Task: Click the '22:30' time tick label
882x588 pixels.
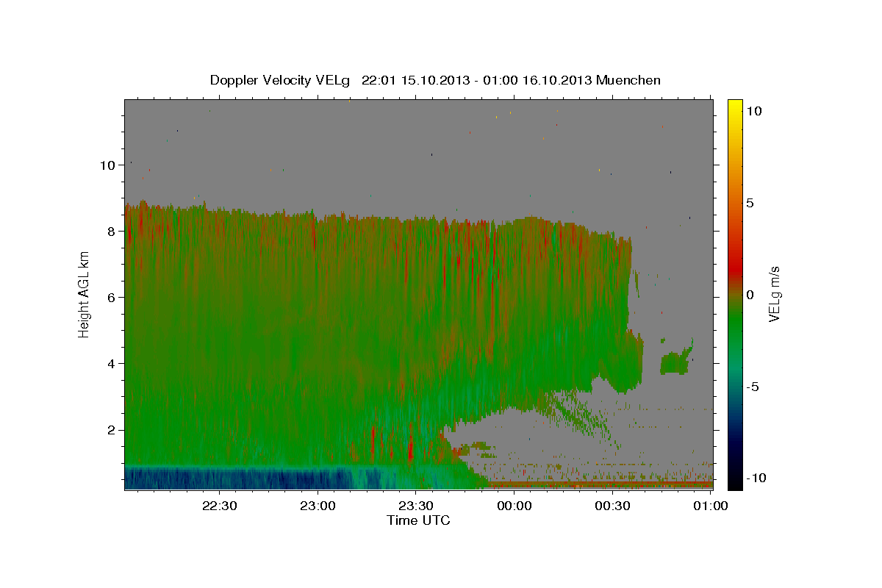Action: [x=220, y=506]
